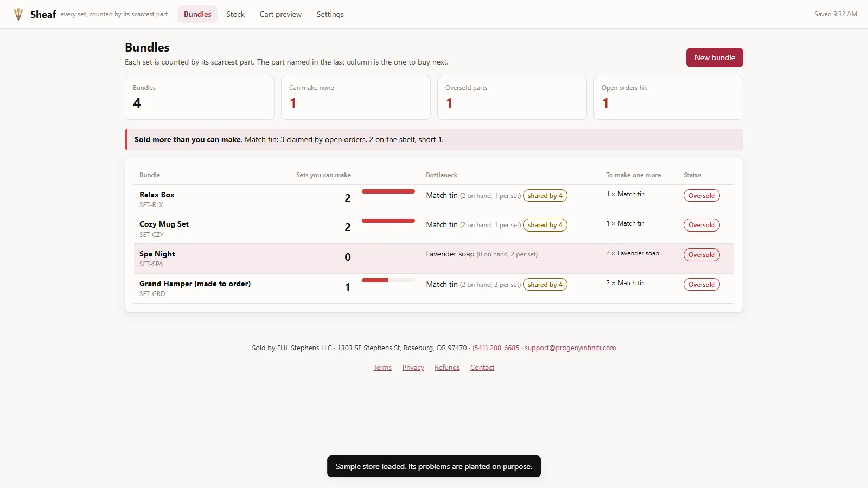Click 'shared by 4' badge in Cozy Mug Set row
Image resolution: width=868 pixels, height=488 pixels.
pos(545,225)
